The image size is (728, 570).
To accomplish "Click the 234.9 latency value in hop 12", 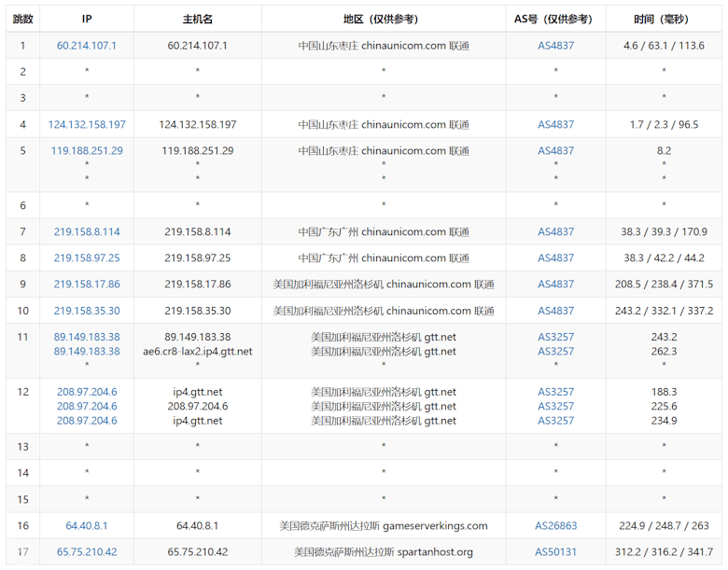I will 664,421.
